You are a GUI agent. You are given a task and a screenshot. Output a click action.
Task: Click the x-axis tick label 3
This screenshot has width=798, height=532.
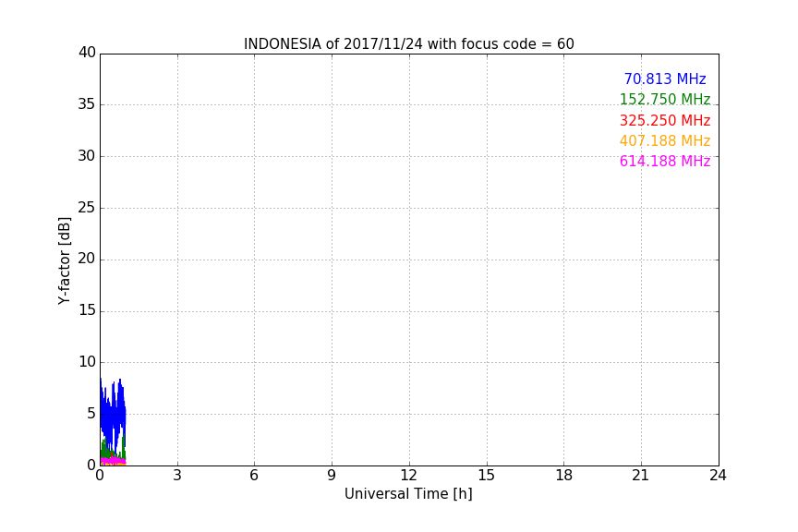pyautogui.click(x=177, y=476)
